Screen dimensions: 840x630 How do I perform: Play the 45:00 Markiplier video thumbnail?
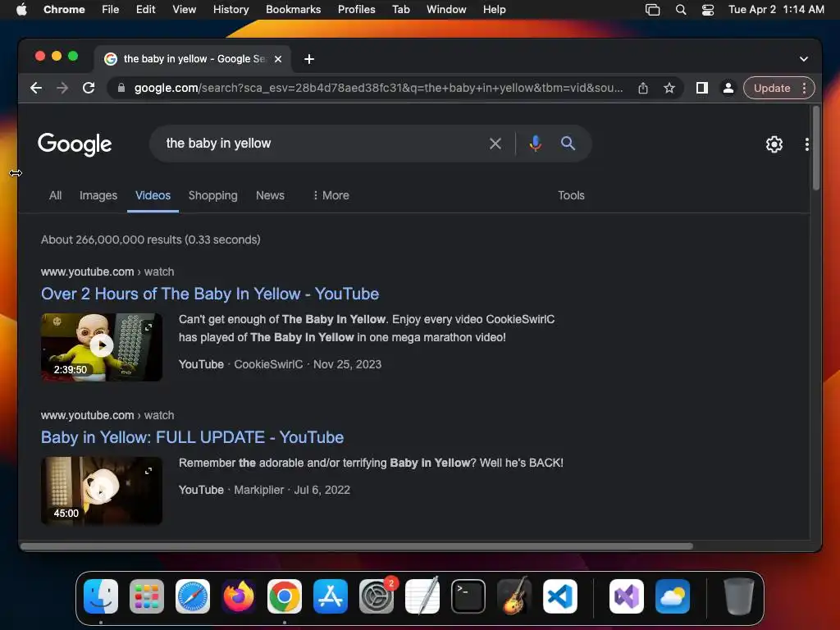point(101,491)
